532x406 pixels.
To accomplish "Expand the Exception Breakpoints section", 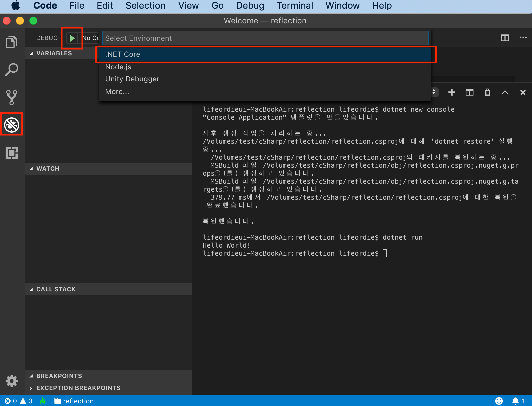I will point(109,388).
